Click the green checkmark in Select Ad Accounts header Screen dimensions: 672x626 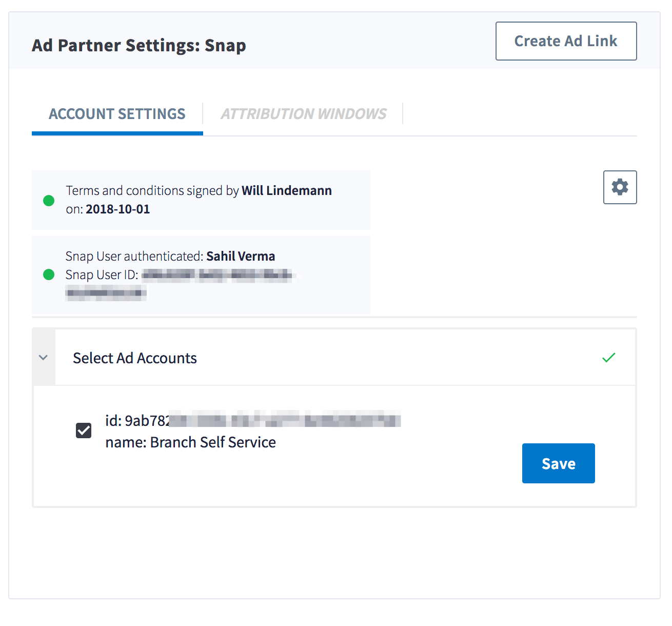click(x=608, y=357)
